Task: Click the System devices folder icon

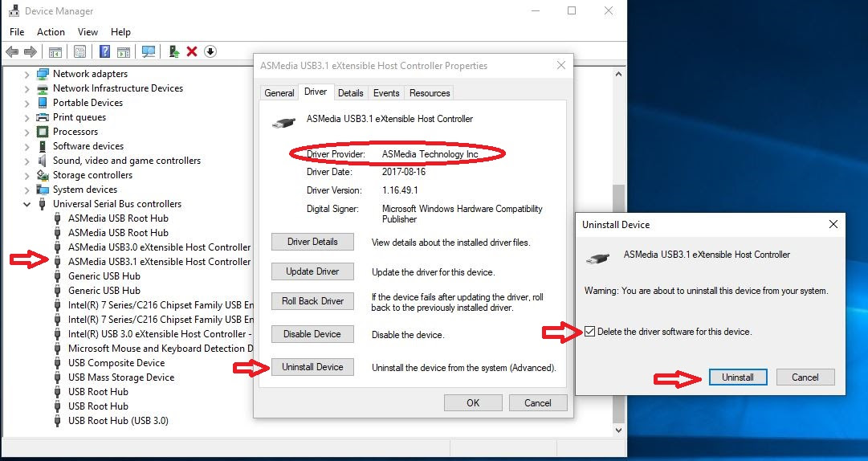Action: tap(43, 190)
